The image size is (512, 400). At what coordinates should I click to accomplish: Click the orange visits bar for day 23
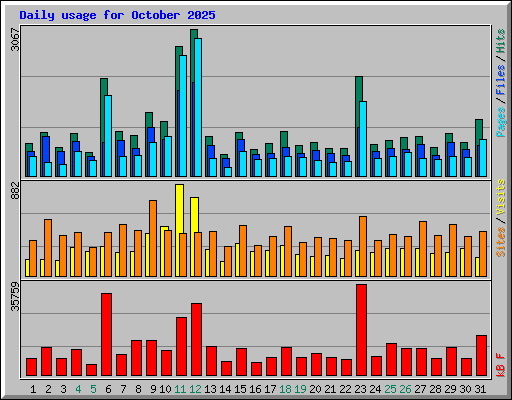pyautogui.click(x=363, y=246)
